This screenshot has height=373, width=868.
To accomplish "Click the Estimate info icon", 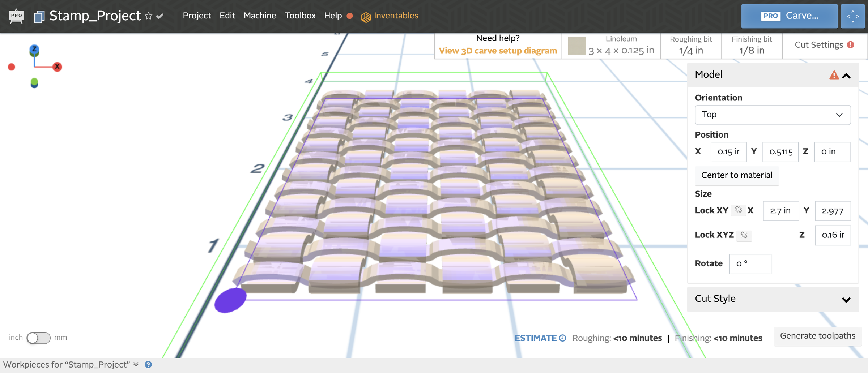I will (563, 338).
